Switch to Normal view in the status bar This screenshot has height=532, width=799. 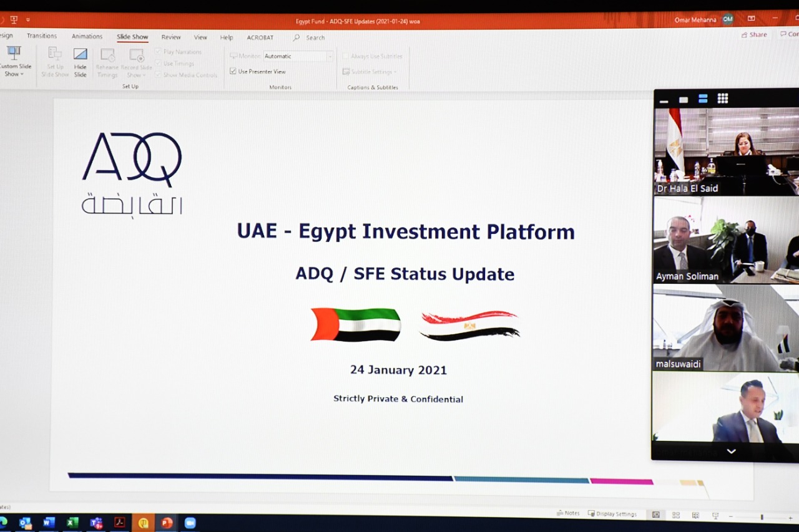[655, 515]
